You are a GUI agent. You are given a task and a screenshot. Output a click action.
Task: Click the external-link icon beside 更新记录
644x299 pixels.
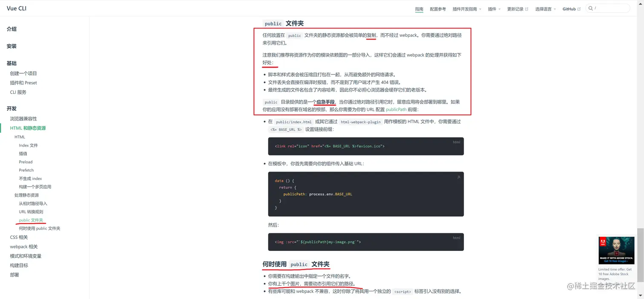(526, 9)
